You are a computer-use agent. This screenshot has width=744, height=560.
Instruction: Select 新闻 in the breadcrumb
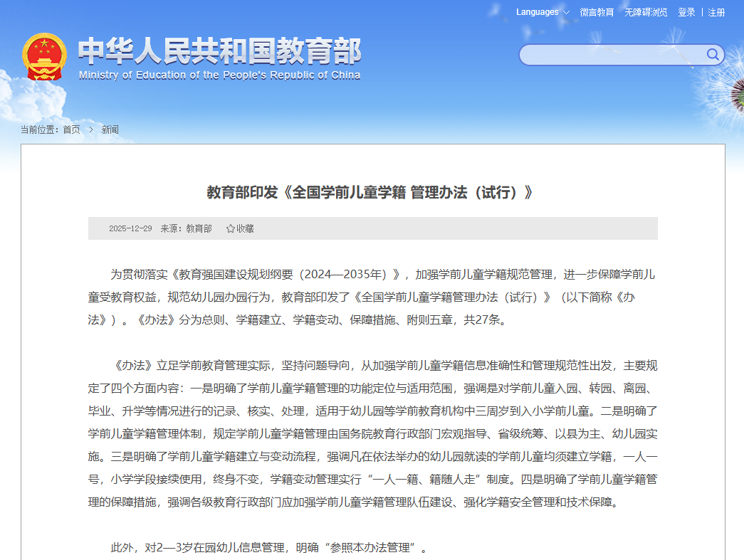(110, 130)
